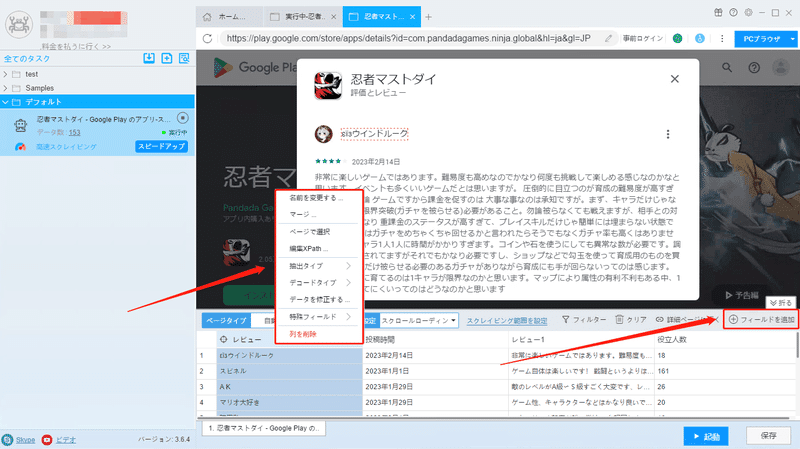800x449 pixels.
Task: Click the URL edit pencil icon
Action: [609, 38]
